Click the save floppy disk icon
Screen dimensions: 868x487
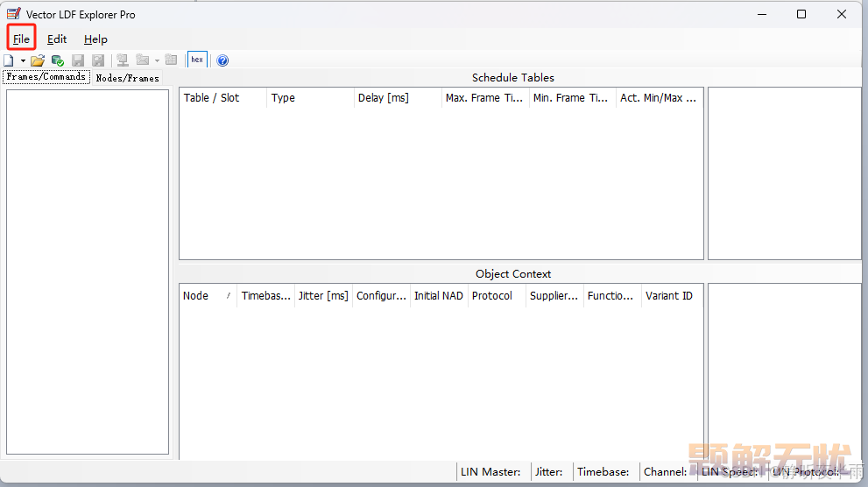pos(78,60)
